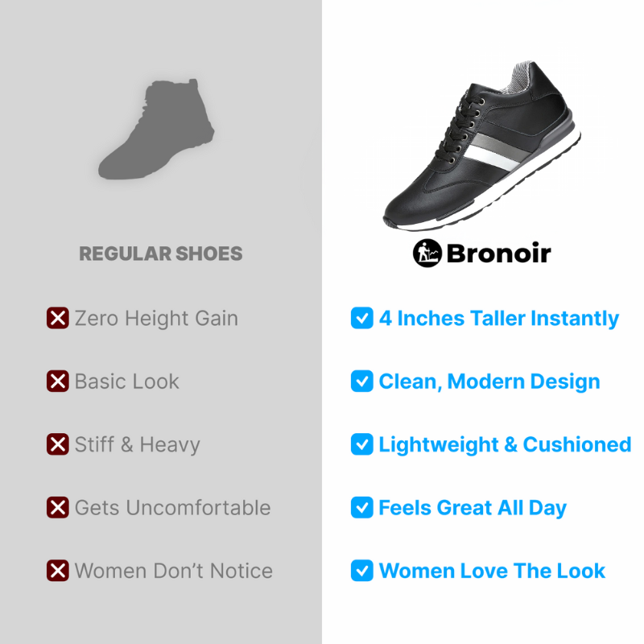644x644 pixels.
Task: Click the 4 Inches Taller Instantly text
Action: pyautogui.click(x=499, y=318)
